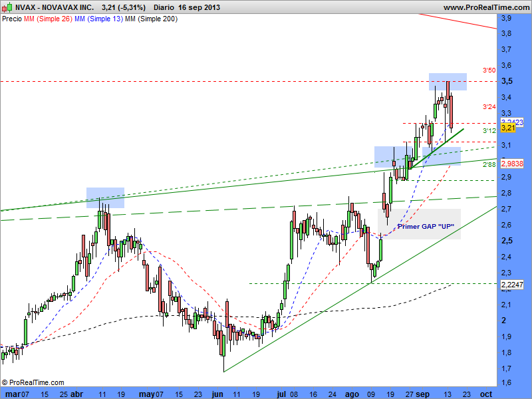Click the jul date axis label
Screen dimensions: 532x399
(x=281, y=394)
